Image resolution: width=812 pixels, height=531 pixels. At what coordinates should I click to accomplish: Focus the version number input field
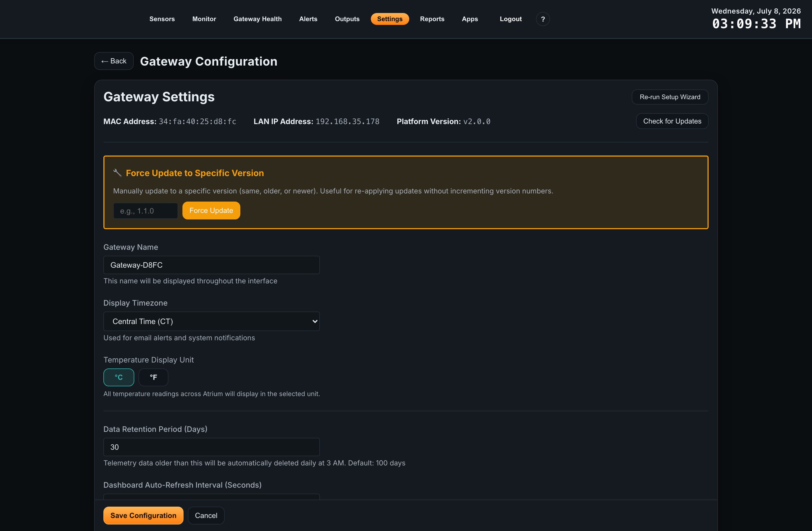coord(145,211)
